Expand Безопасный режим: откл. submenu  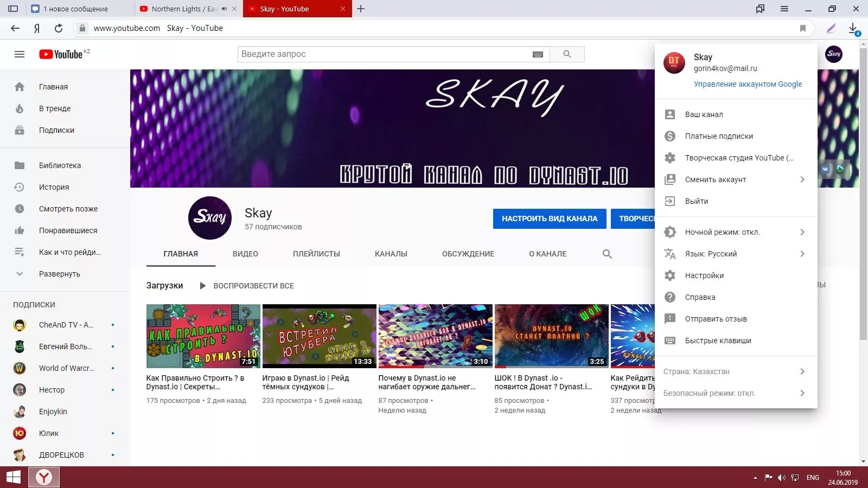[802, 393]
